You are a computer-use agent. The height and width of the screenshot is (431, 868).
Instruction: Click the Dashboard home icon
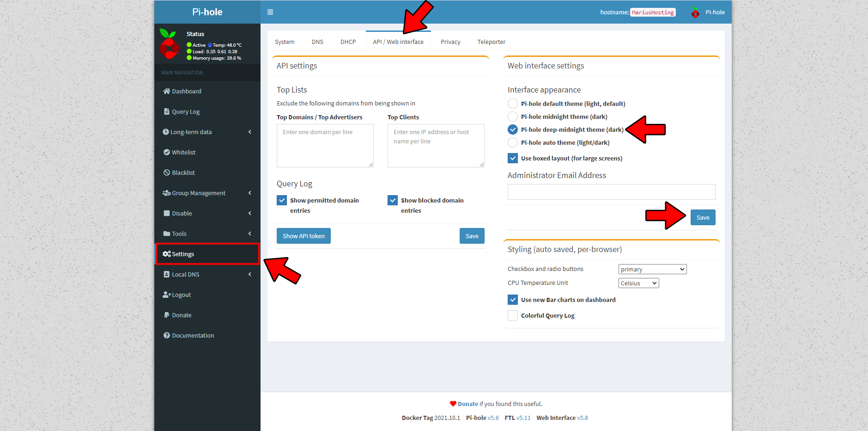click(167, 91)
